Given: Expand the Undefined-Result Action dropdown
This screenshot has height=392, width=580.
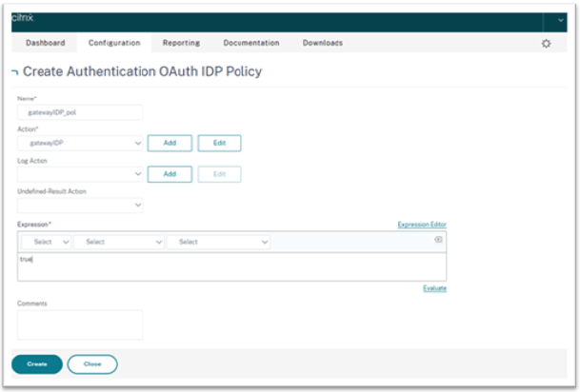Looking at the screenshot, I should 80,205.
